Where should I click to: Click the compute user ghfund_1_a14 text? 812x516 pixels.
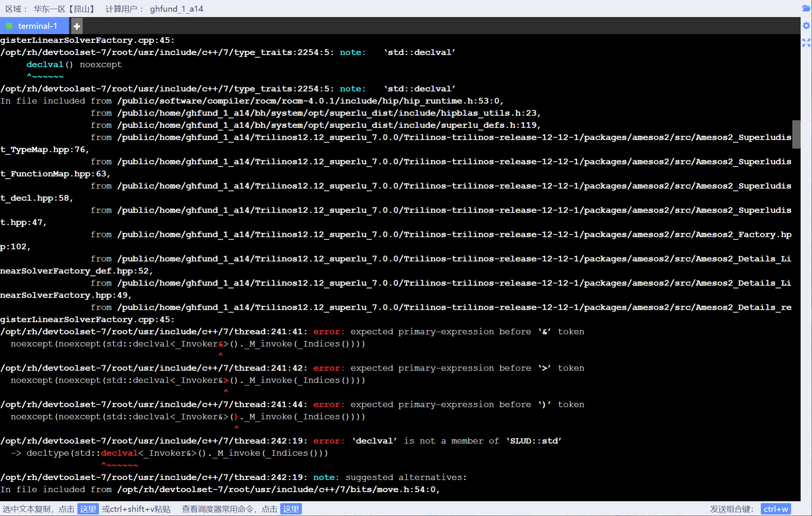point(177,9)
